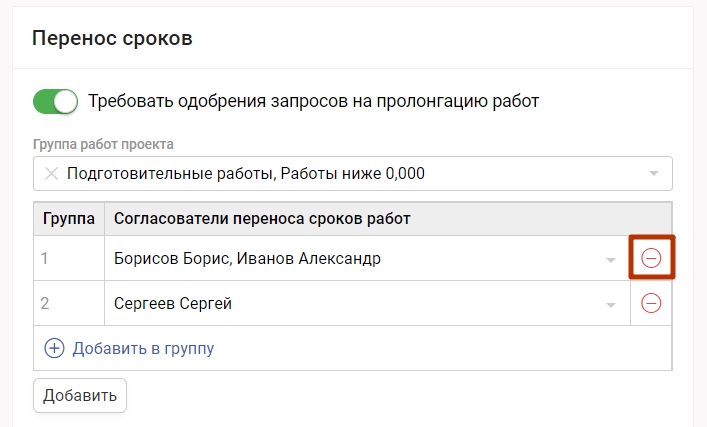Image resolution: width=707 pixels, height=427 pixels.
Task: Select group number 1 cell
Action: pos(69,259)
